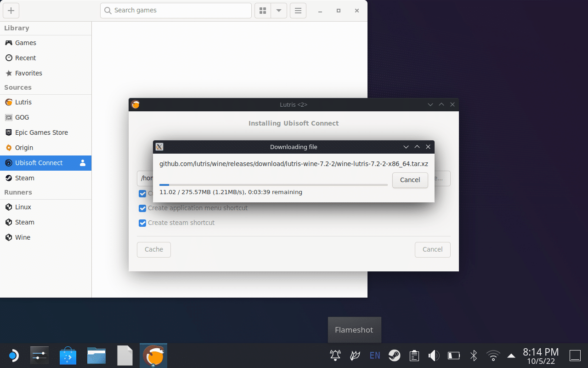The width and height of the screenshot is (588, 368).
Task: Click the Cache button in the installer
Action: click(x=154, y=249)
